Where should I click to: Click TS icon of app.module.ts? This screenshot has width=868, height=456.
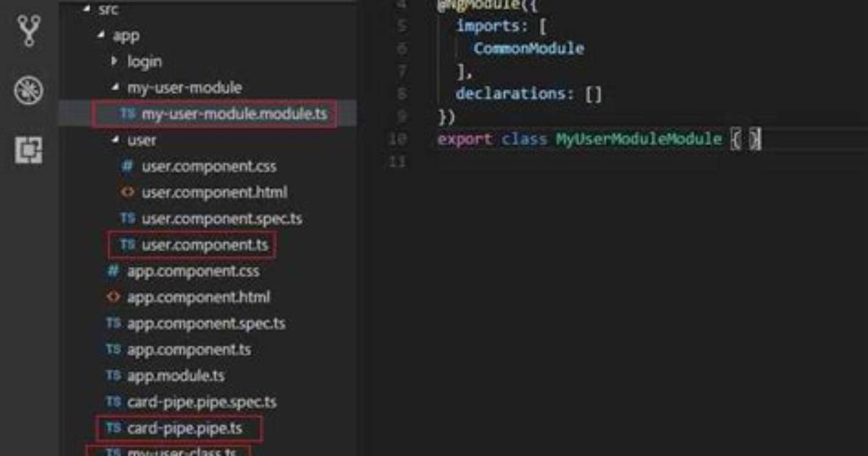(x=113, y=375)
